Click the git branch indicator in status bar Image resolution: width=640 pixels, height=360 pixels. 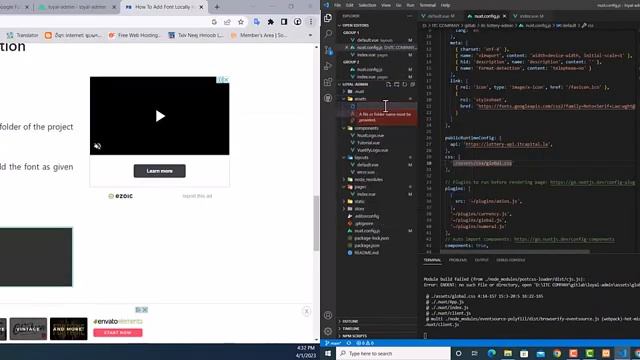point(333,343)
